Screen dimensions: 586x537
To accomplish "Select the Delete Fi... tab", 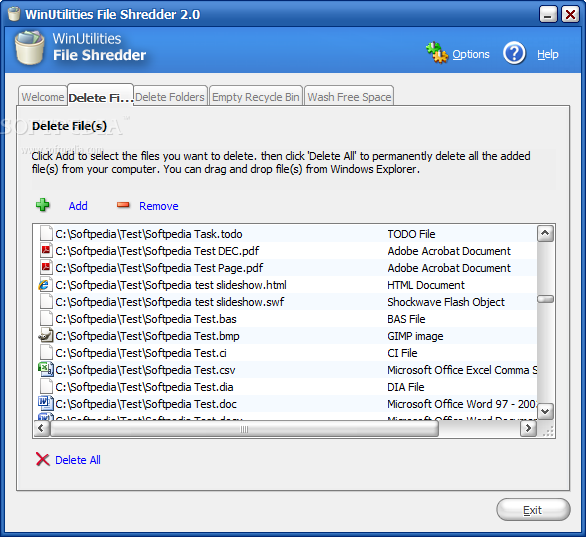I will pos(101,95).
